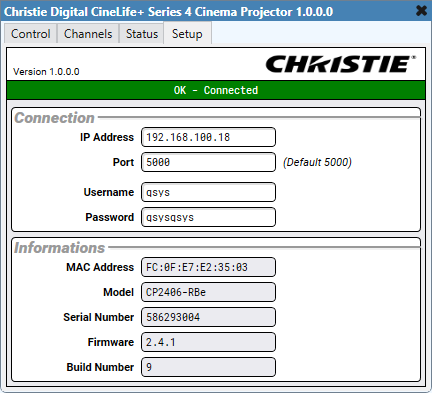Screen dimensions: 432x393
Task: Edit the Port field showing 5000
Action: 208,162
